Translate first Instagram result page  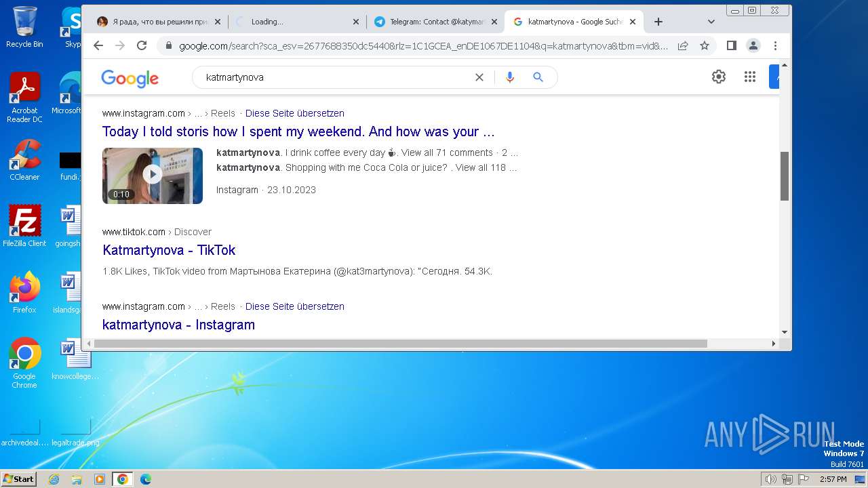point(295,113)
